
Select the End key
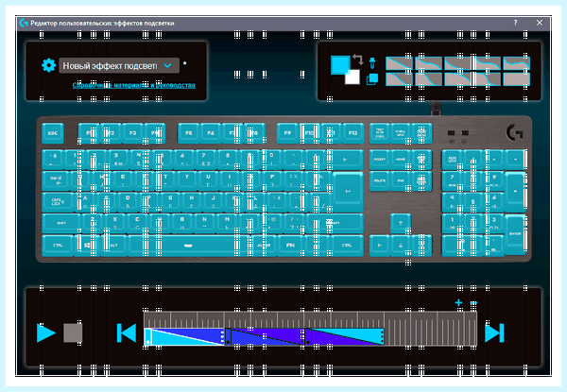(401, 180)
